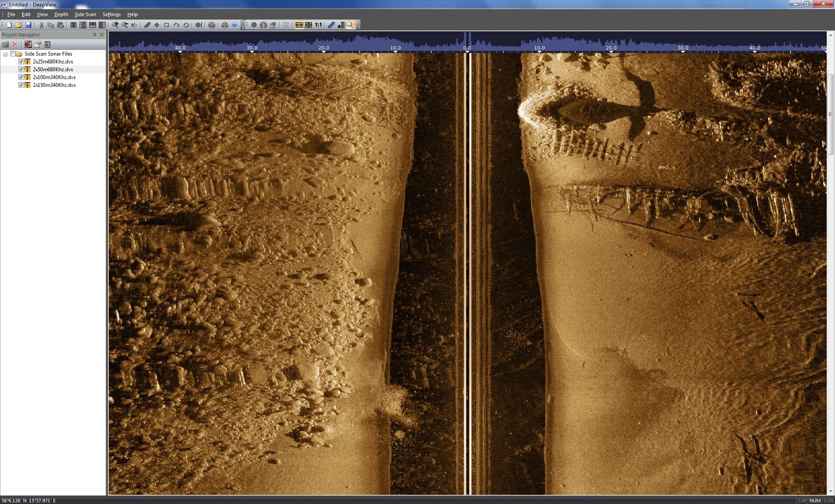Open the filter dropdown triangle on the toolbar
This screenshot has height=504, width=835.
coord(286,25)
